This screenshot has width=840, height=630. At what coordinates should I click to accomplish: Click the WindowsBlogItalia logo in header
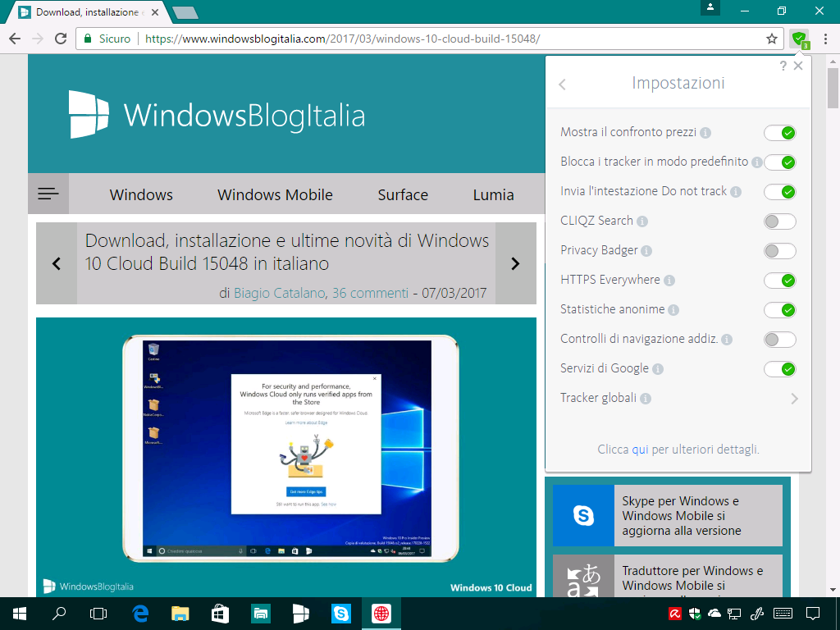pos(217,114)
